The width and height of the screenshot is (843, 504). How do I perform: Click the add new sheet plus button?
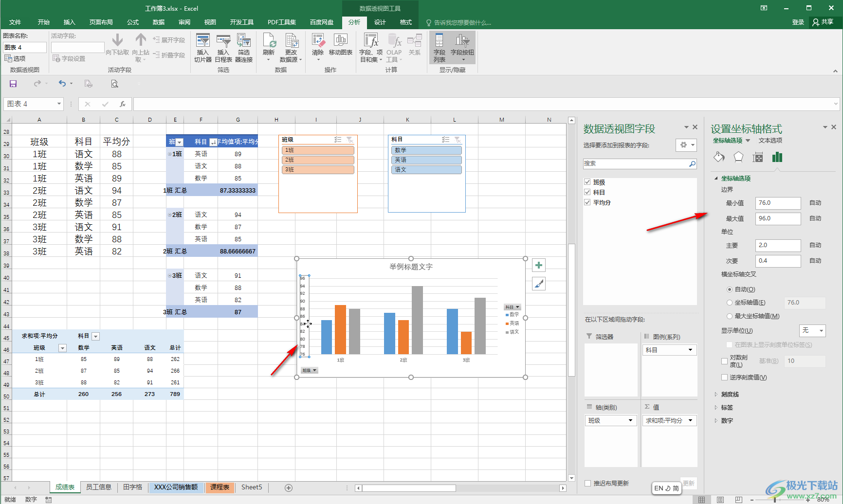pos(289,487)
